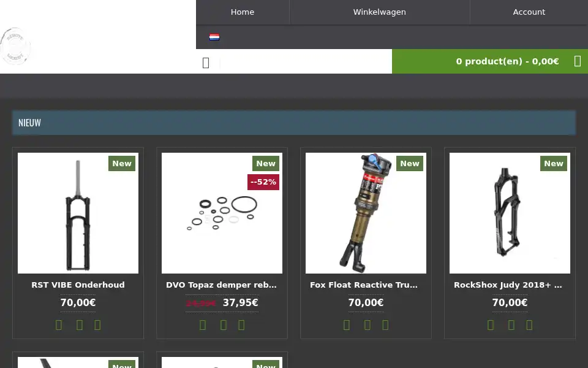Open 'Fox Float Reactive Tru...' title link
The width and height of the screenshot is (588, 368).
pyautogui.click(x=364, y=285)
